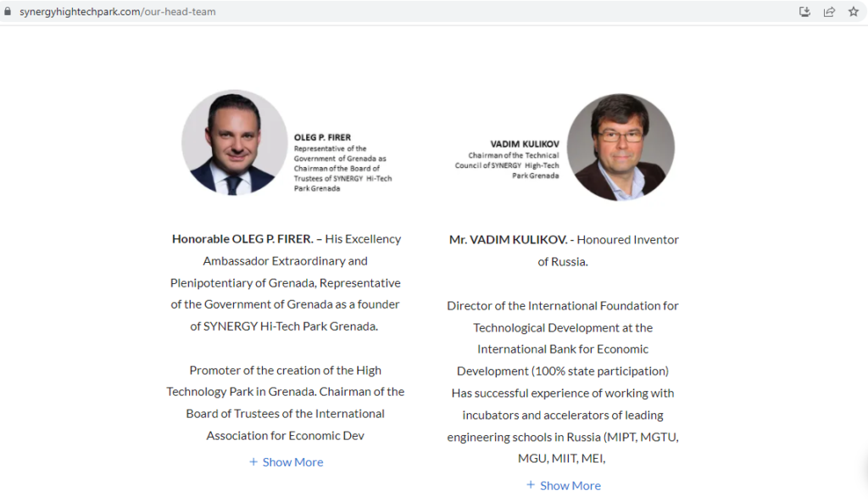Click the install app icon in address bar
868x502 pixels.
coord(805,12)
